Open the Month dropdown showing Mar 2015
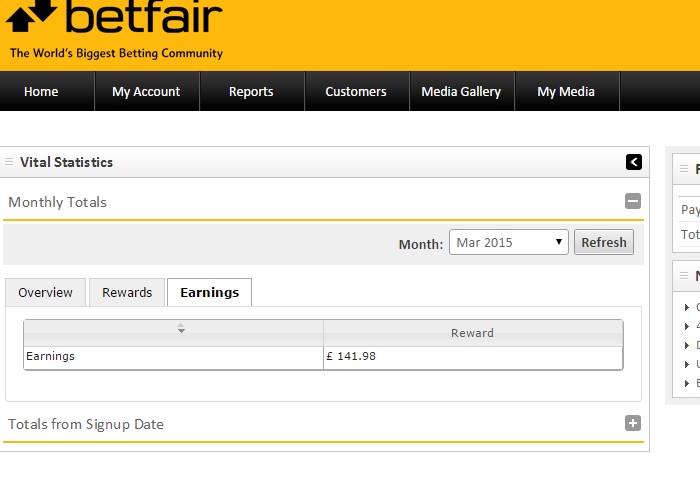The height and width of the screenshot is (500, 700). point(508,242)
